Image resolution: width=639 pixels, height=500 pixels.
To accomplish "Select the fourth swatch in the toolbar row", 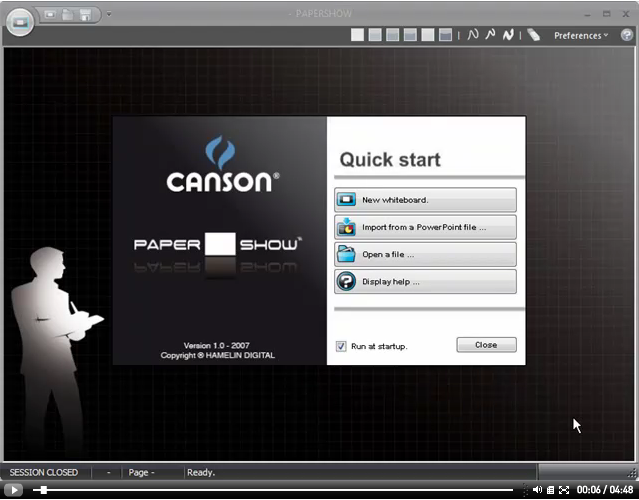I will tap(410, 35).
